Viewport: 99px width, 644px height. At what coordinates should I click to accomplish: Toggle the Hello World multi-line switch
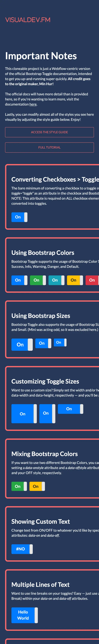coord(24,615)
